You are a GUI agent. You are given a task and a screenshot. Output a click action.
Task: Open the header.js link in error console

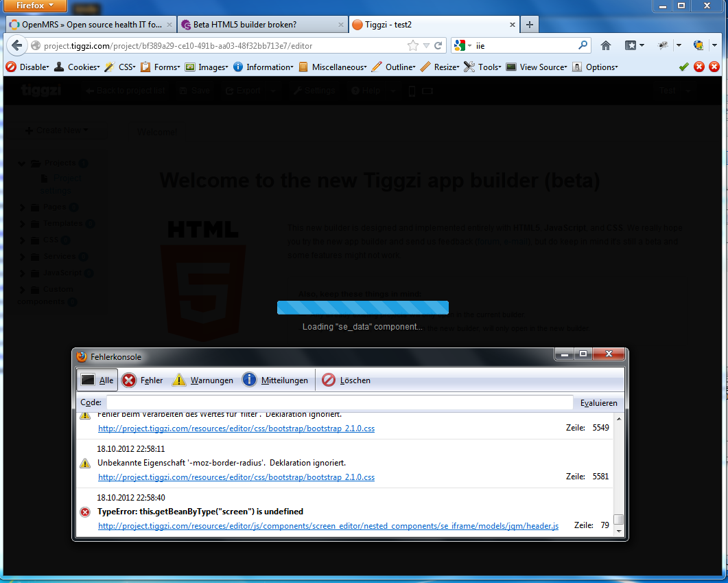(x=328, y=526)
